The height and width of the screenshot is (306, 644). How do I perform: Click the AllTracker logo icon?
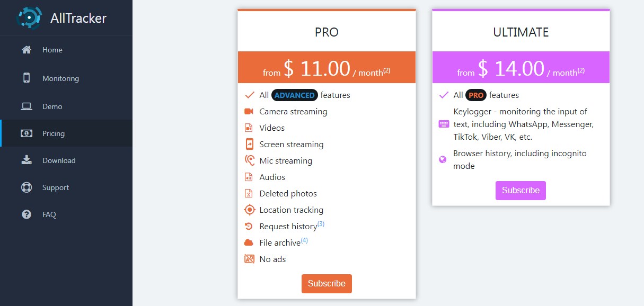[x=29, y=18]
